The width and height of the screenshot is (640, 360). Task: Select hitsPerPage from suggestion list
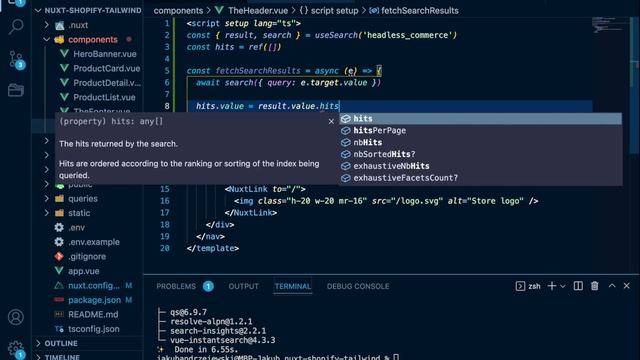tap(480, 131)
